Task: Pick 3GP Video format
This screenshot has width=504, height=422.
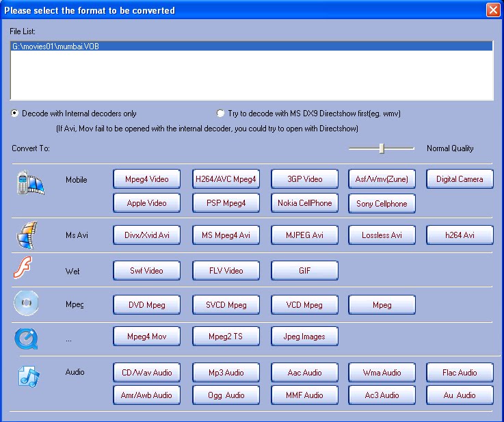Action: (x=305, y=179)
